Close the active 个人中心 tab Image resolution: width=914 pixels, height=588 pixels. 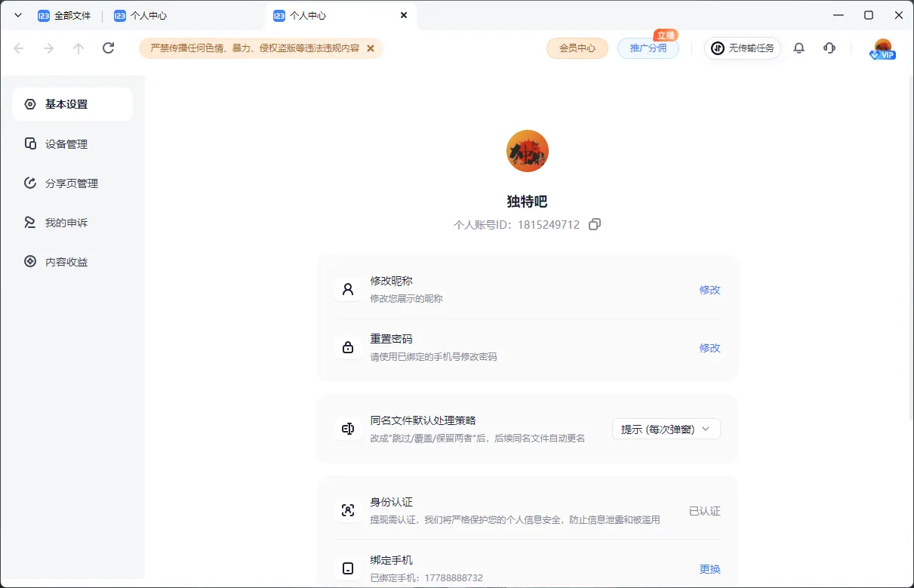404,15
